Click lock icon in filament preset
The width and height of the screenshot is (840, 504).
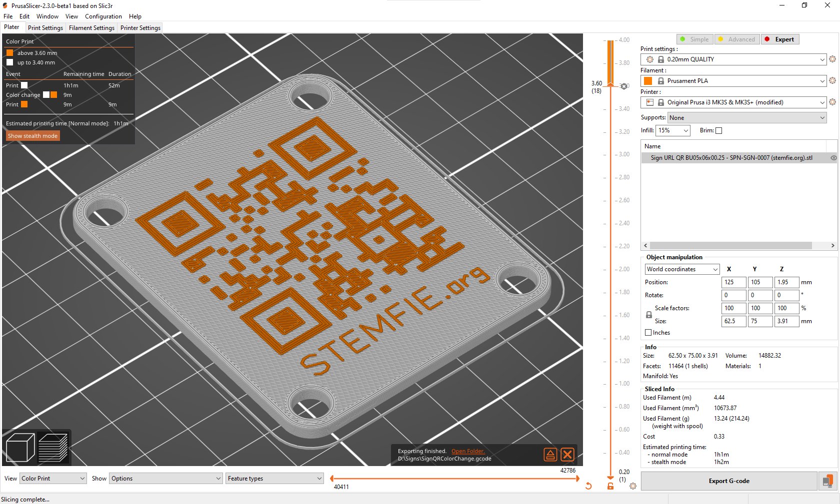661,81
